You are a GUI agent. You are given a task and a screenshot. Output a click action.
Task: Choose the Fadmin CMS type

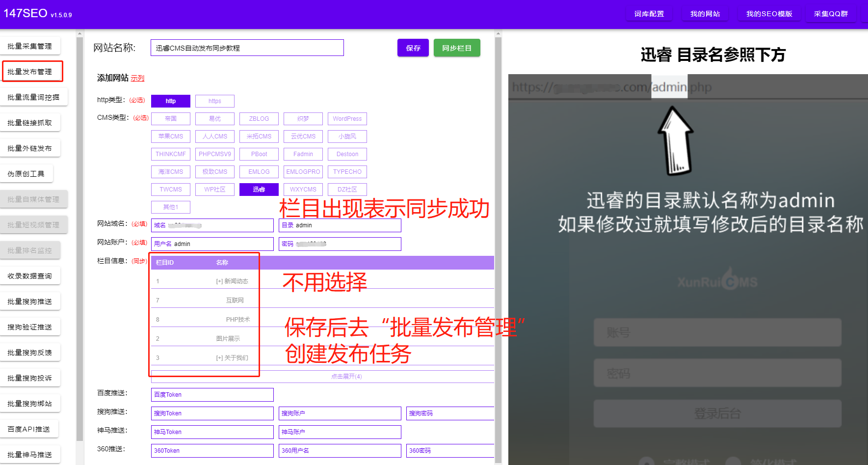pyautogui.click(x=303, y=154)
